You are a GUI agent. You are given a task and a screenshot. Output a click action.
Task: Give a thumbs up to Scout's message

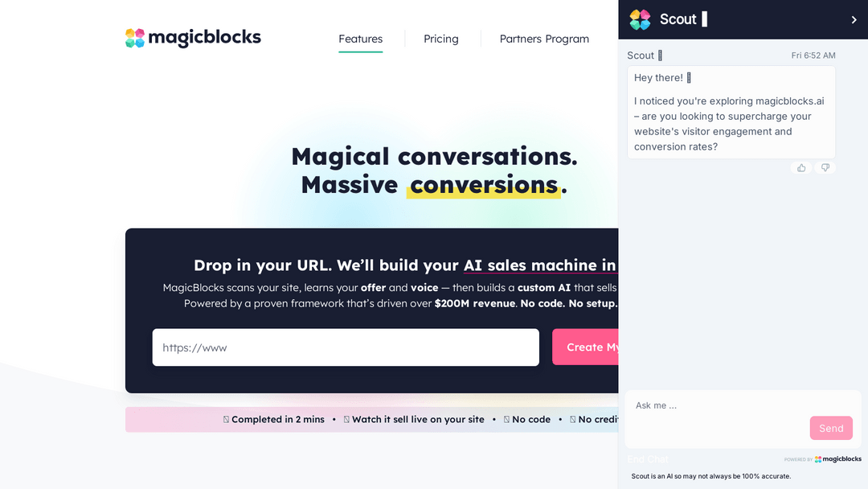click(800, 167)
